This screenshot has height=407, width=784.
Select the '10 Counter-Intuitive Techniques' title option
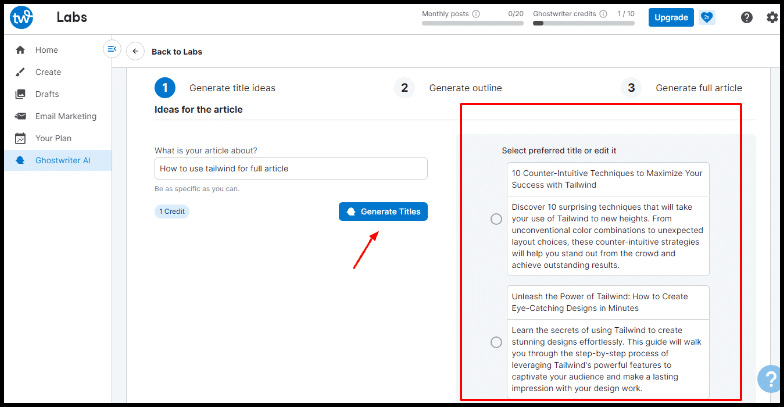[496, 219]
